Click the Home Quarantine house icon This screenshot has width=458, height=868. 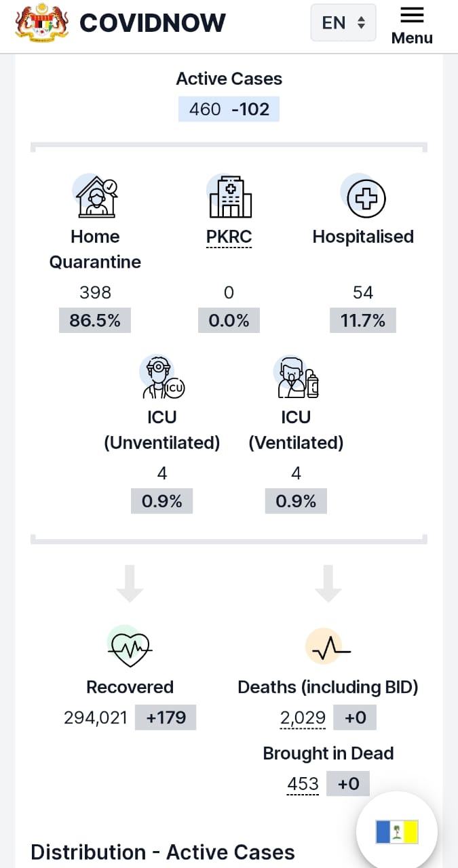pos(95,196)
